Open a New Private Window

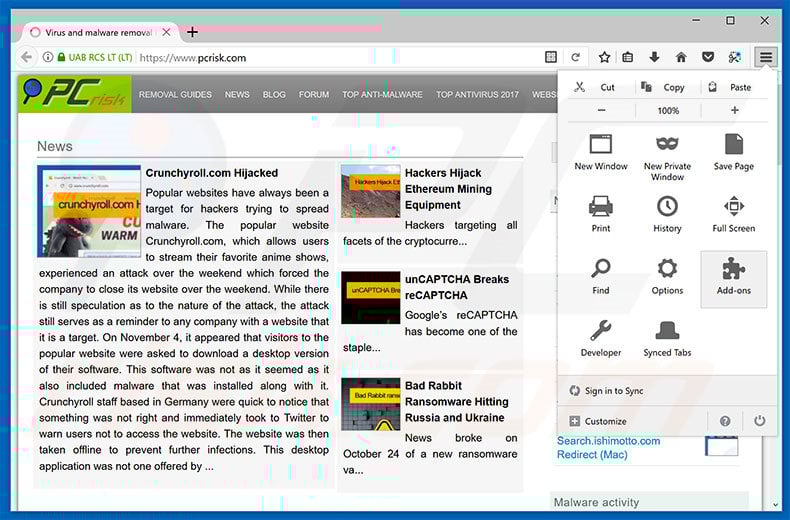[x=667, y=157]
